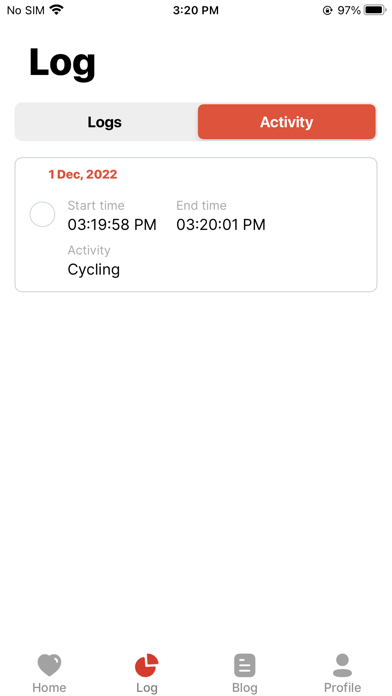The width and height of the screenshot is (392, 696).
Task: Tap the 3:20 PM status bar clock
Action: (x=196, y=10)
